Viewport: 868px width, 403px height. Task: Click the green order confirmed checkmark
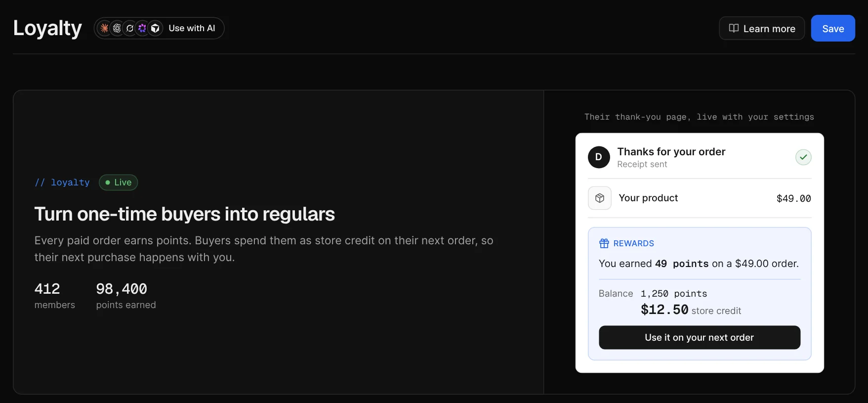[x=803, y=157]
